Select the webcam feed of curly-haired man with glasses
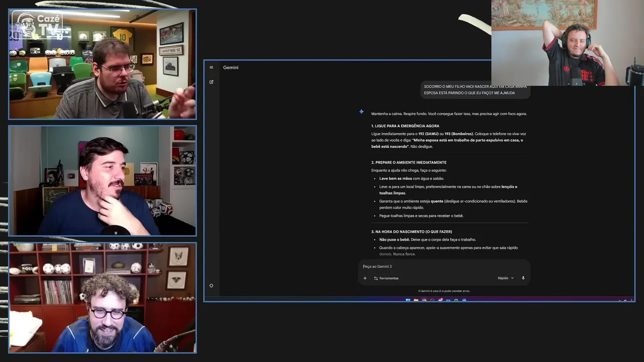This screenshot has width=644, height=362. 103,298
